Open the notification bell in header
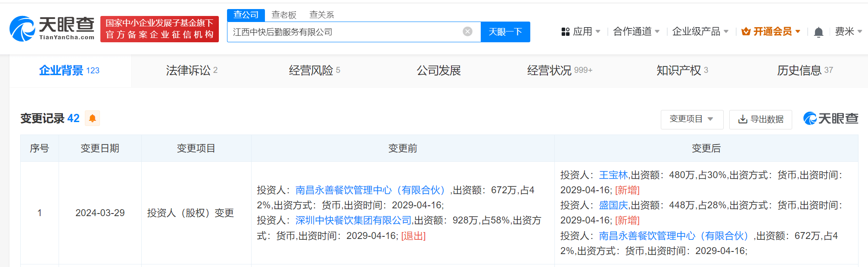Screen dimensions: 868x267 point(818,32)
